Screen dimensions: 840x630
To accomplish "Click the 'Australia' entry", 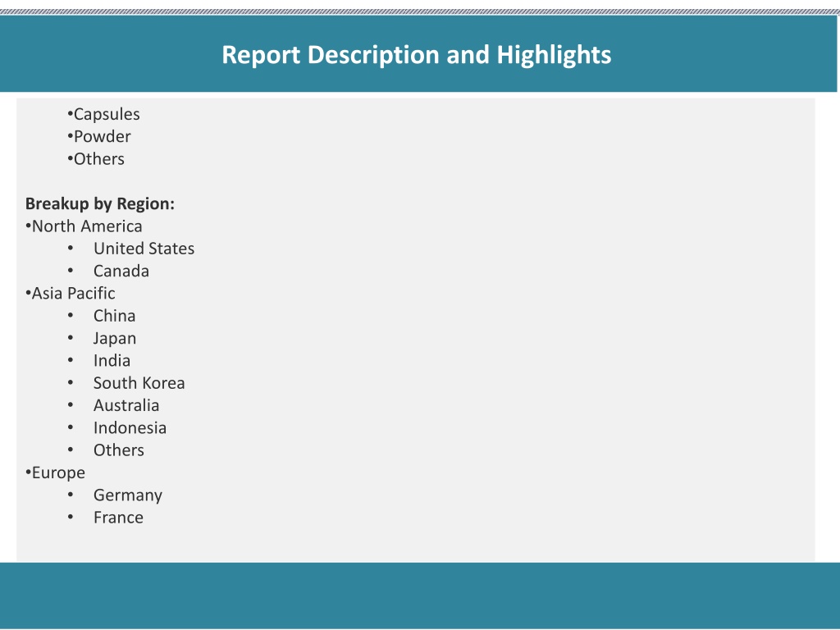I will click(x=126, y=405).
